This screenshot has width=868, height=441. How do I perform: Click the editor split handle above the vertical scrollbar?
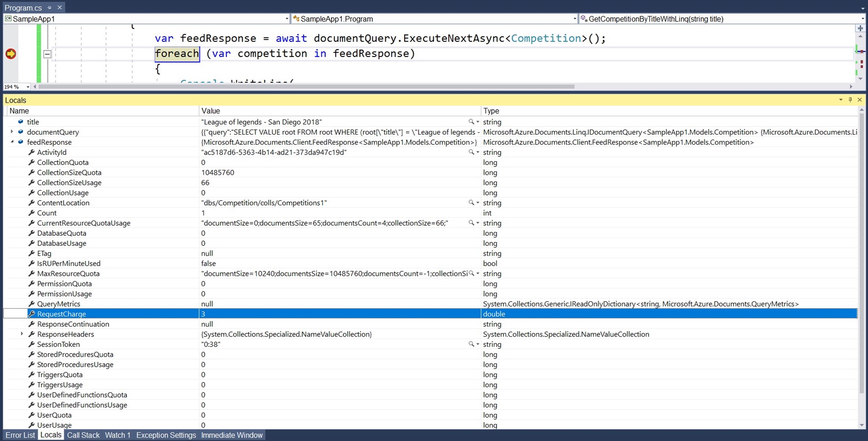[860, 28]
